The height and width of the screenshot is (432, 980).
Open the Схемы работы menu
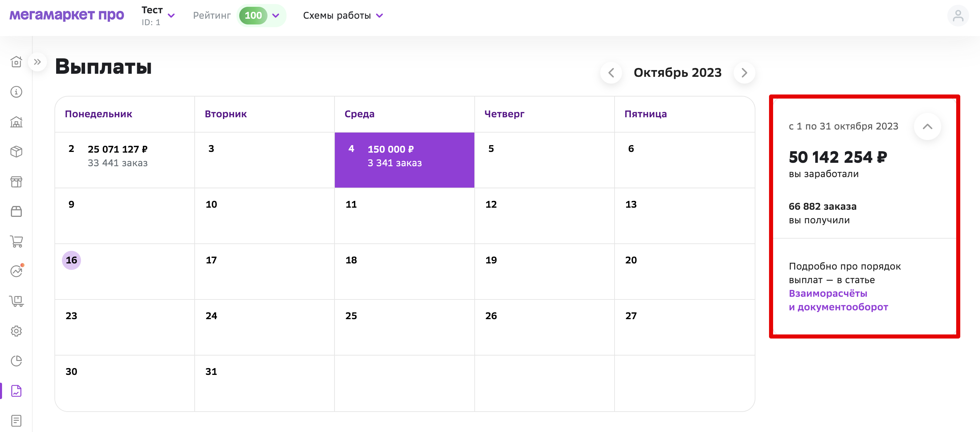click(x=343, y=16)
